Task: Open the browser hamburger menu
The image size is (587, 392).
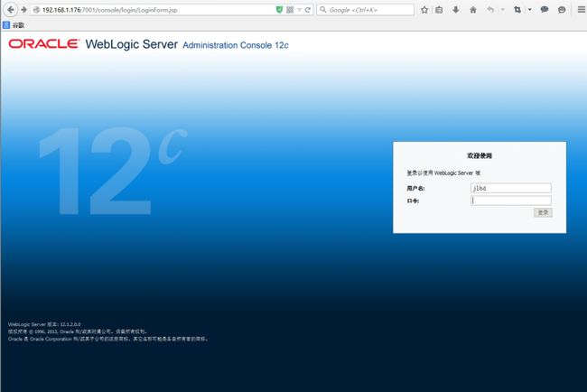Action: tap(581, 10)
